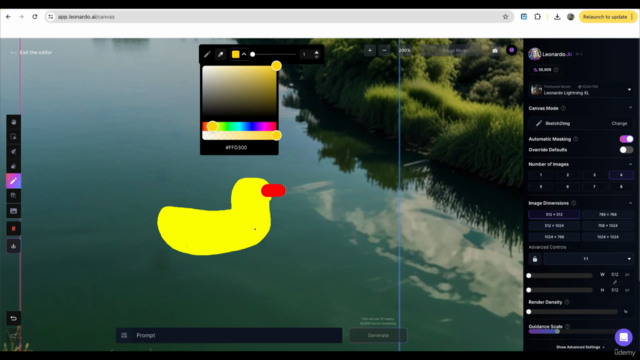Increase brush size with the stepper arrows

point(317,52)
